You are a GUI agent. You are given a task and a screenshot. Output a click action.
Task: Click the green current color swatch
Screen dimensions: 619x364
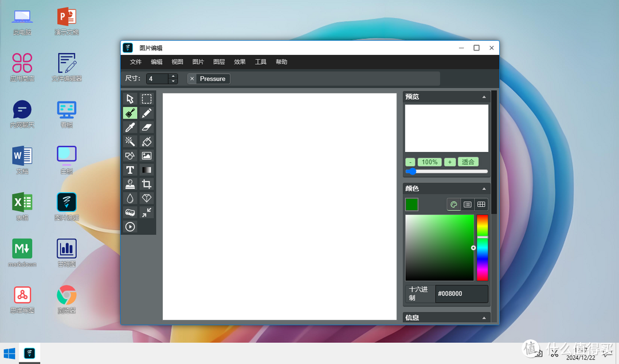coord(412,204)
